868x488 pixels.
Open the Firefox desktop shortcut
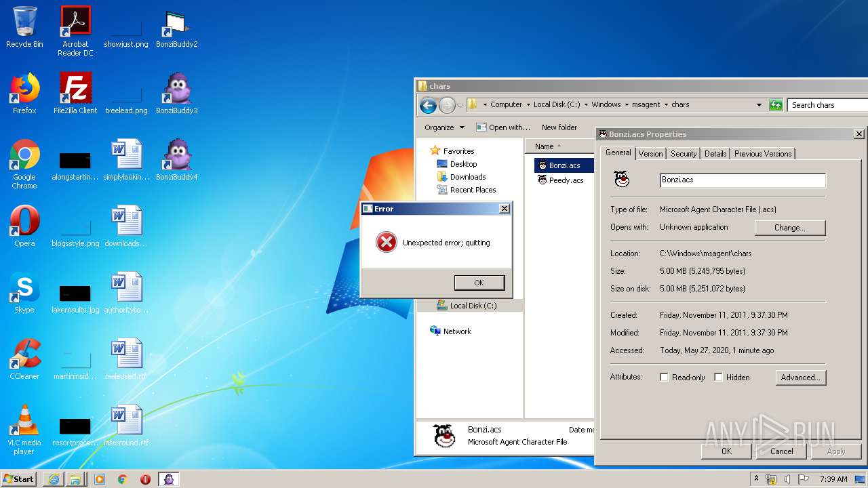pos(24,94)
